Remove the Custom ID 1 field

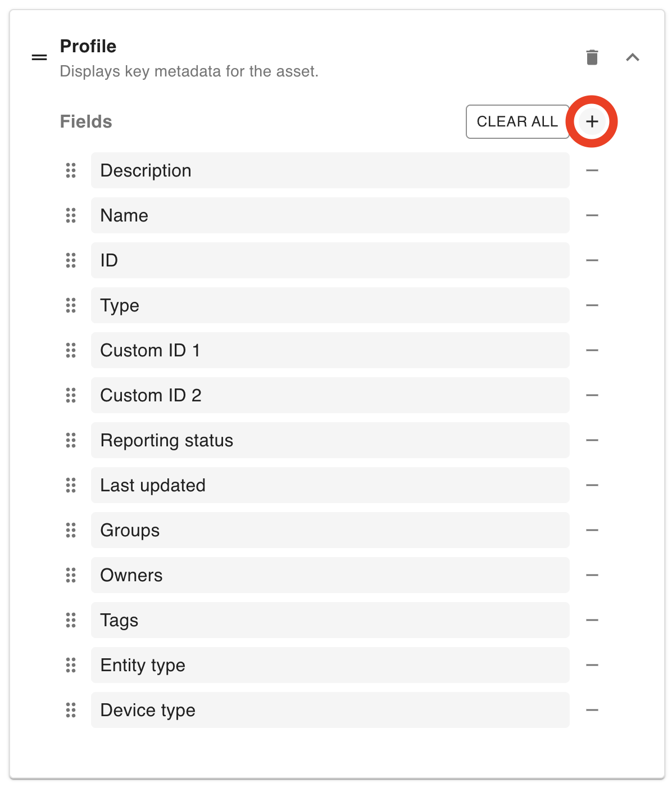(x=592, y=350)
